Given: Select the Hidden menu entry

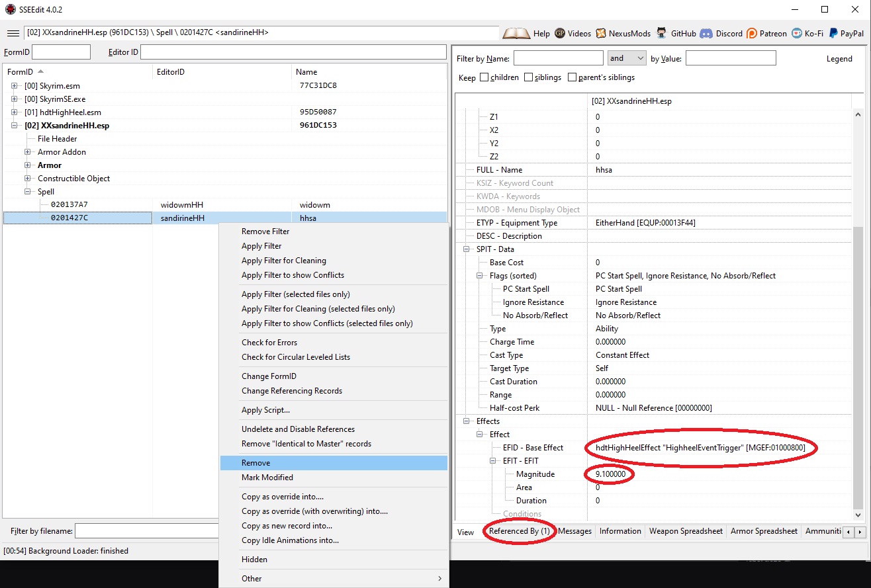Looking at the screenshot, I should click(x=334, y=560).
